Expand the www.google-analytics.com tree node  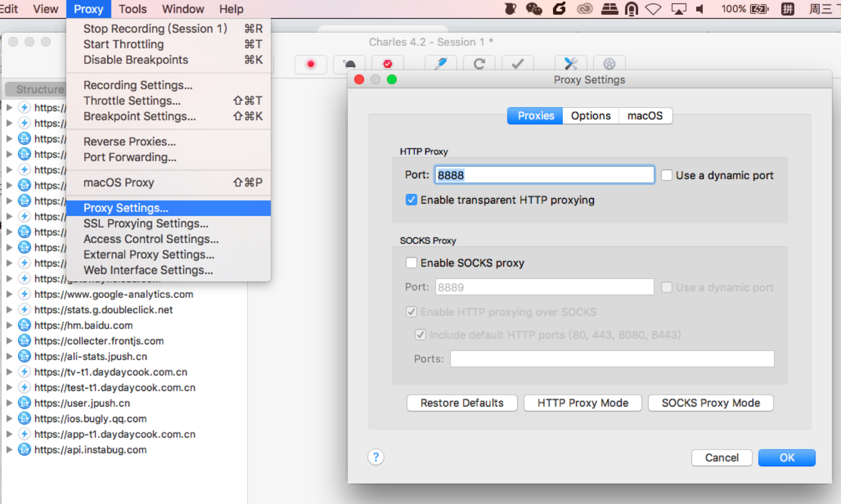(x=9, y=294)
